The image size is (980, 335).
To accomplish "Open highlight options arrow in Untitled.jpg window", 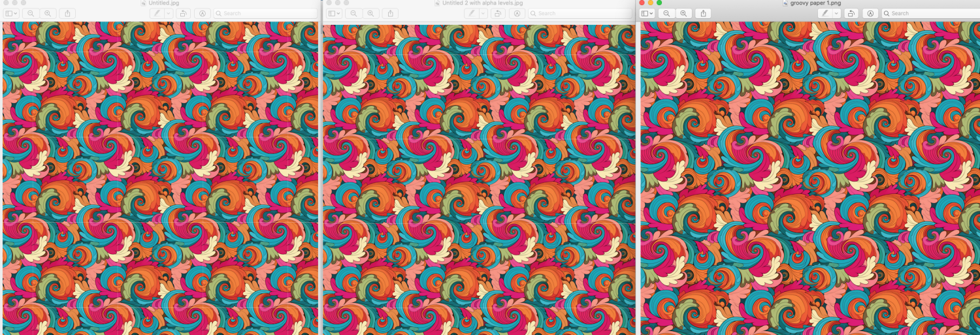I will click(169, 13).
